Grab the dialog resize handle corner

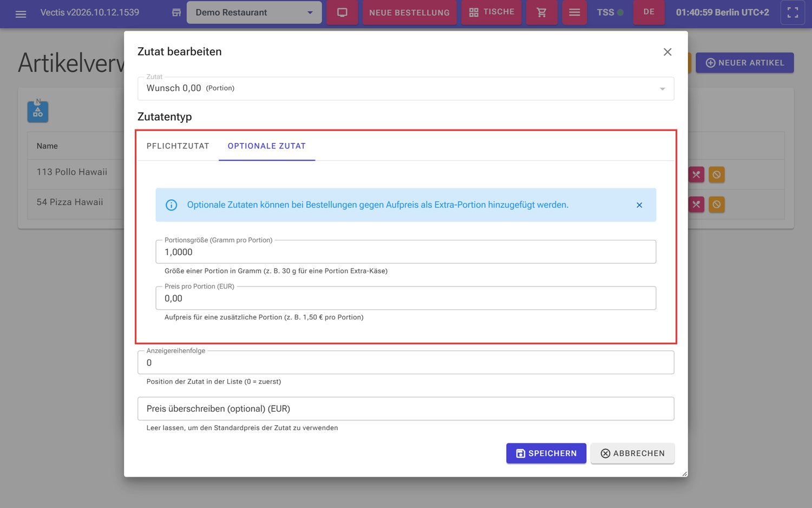(x=684, y=473)
